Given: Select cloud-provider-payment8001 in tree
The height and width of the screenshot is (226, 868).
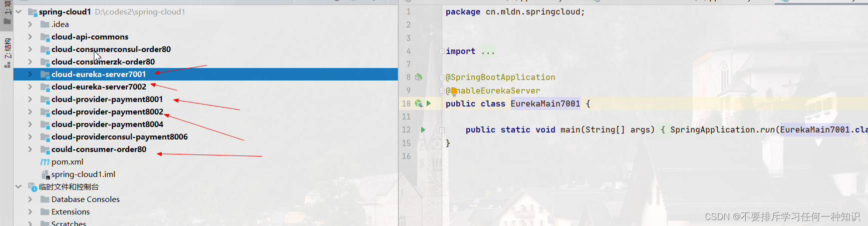Looking at the screenshot, I should (x=107, y=99).
